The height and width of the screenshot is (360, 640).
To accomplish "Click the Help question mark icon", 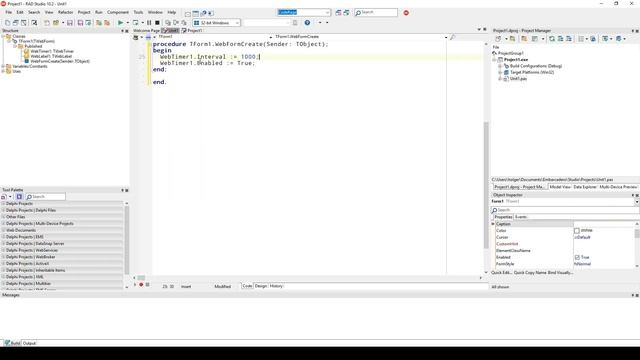I will click(307, 23).
